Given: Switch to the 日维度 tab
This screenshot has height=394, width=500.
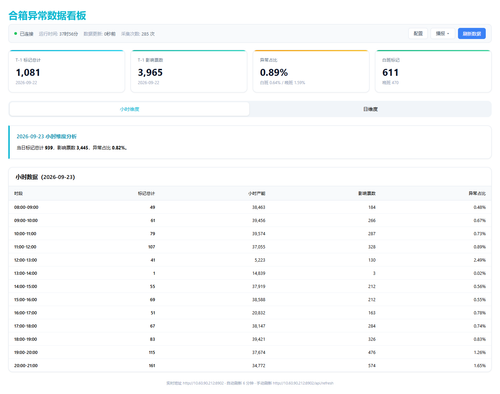Looking at the screenshot, I should pyautogui.click(x=370, y=109).
